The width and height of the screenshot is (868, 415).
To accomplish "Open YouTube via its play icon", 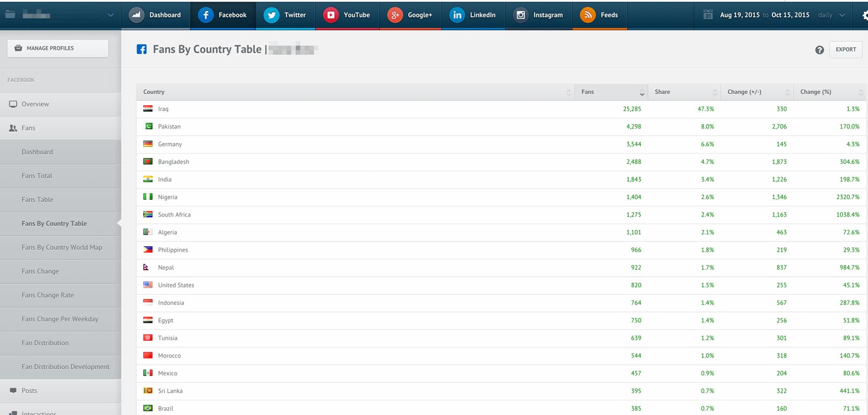I will tap(331, 15).
